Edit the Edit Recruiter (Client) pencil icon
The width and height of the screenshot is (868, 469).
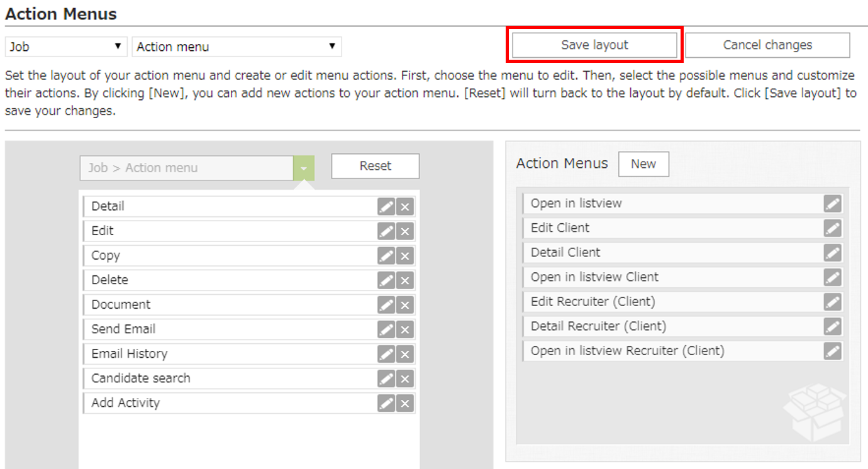click(x=832, y=302)
